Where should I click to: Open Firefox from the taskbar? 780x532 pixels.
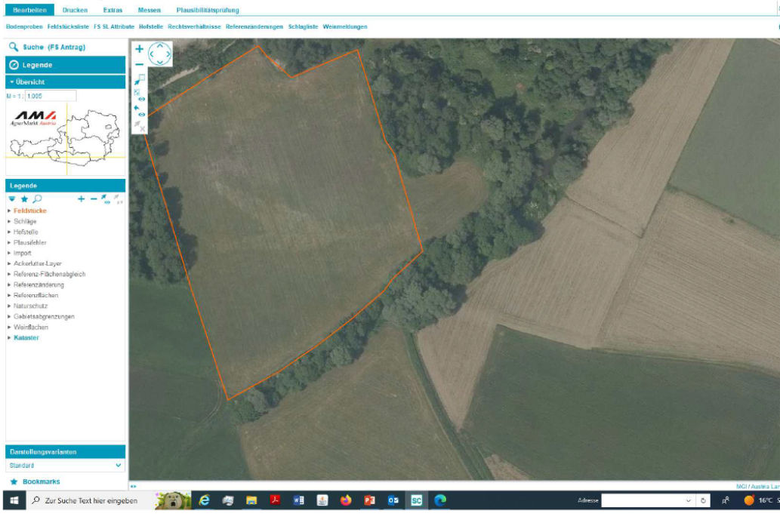click(346, 500)
